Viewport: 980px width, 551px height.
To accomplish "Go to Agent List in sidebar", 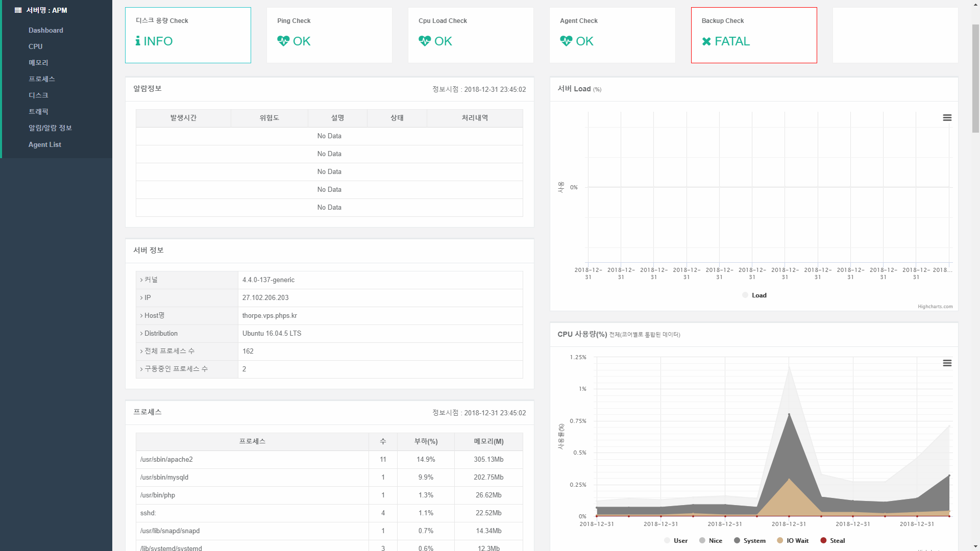I will point(45,145).
